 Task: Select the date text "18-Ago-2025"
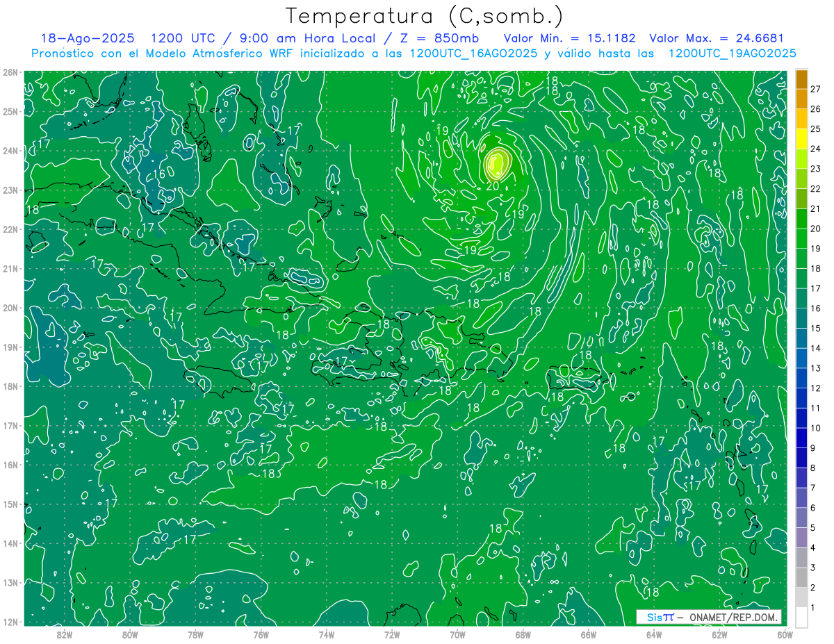[x=88, y=38]
